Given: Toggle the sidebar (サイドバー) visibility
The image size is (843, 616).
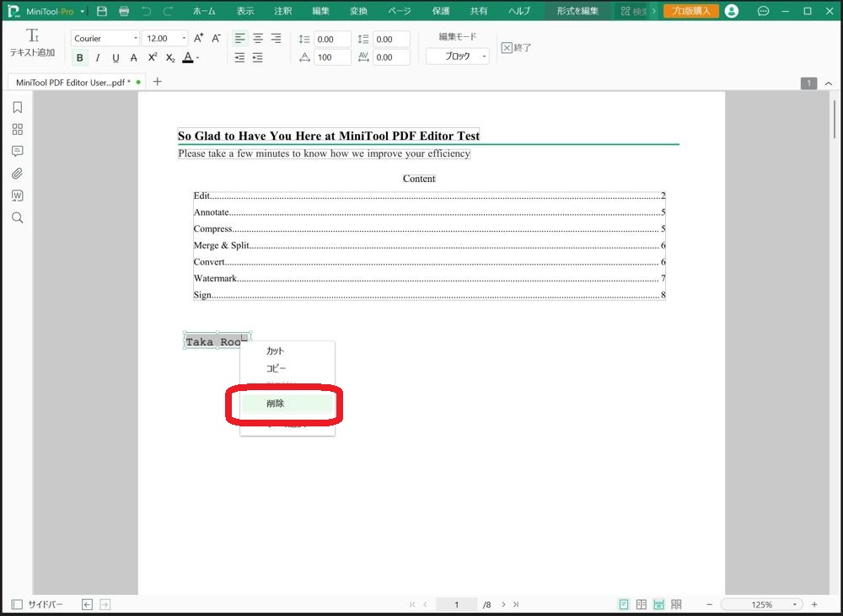Looking at the screenshot, I should point(37,604).
